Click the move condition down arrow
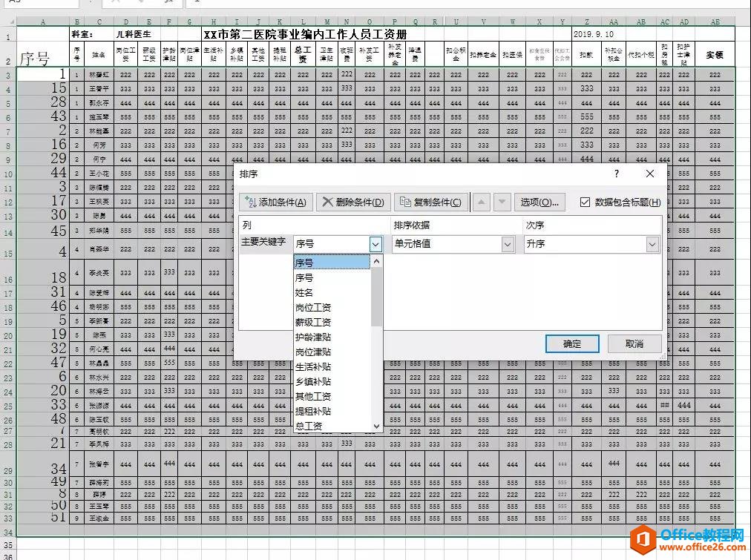This screenshot has width=751, height=560. click(x=502, y=202)
